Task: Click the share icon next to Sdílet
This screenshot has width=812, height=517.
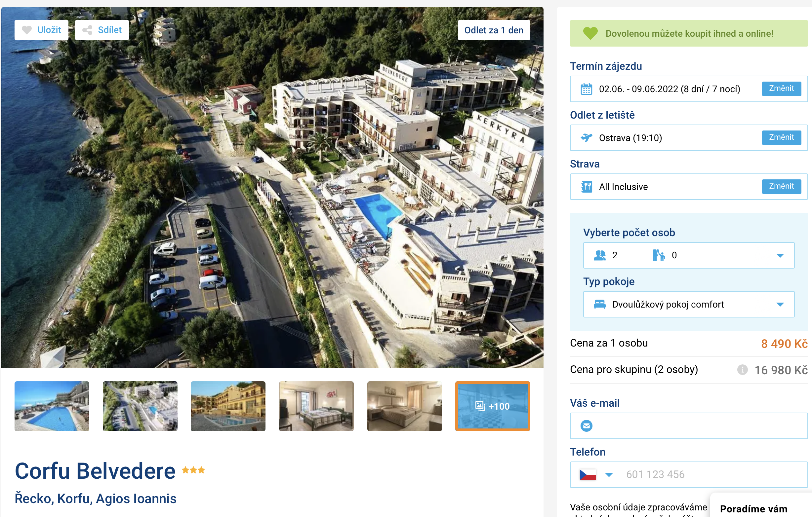Action: click(87, 30)
